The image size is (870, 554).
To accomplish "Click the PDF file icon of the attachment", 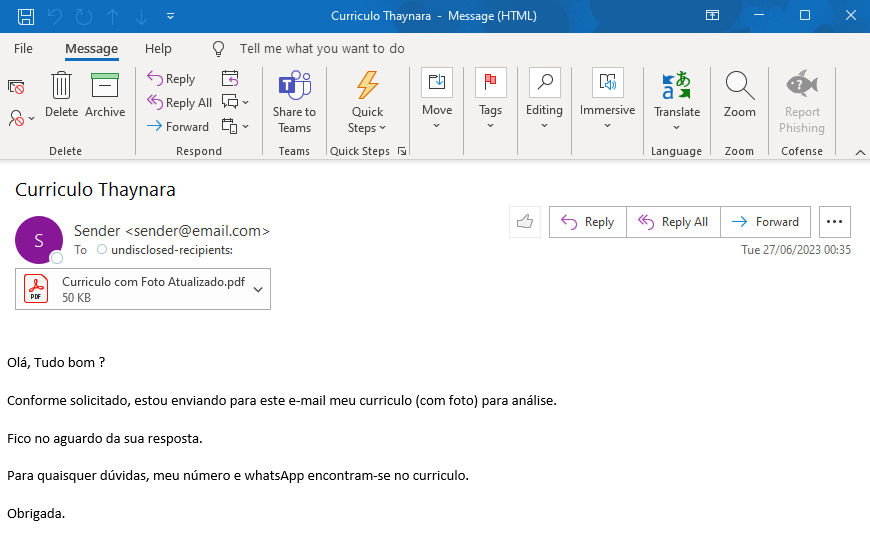I will click(36, 289).
